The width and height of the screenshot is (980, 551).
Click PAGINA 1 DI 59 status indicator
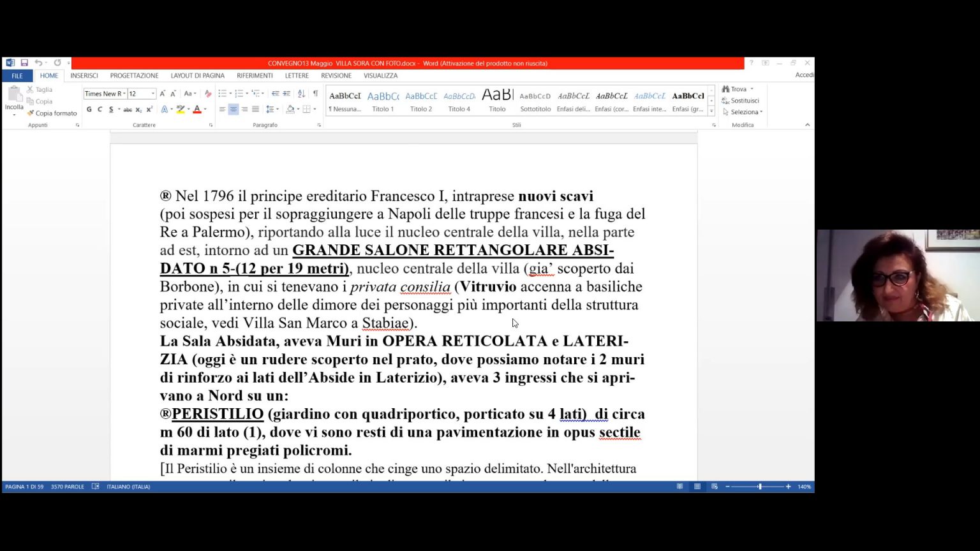click(x=24, y=487)
